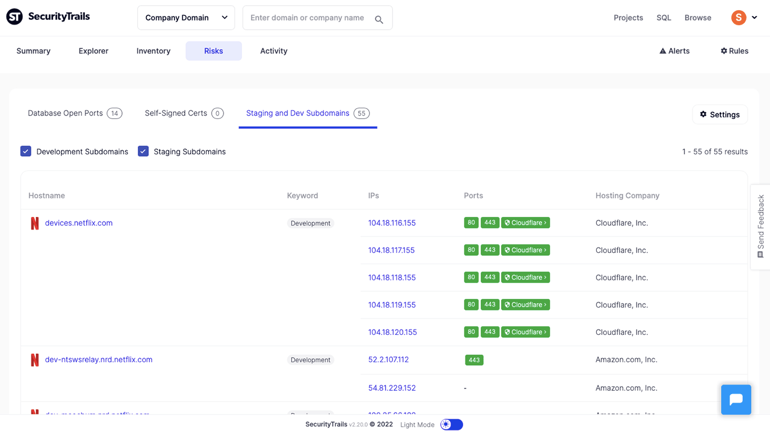Open Projects in the top navigation

(628, 18)
